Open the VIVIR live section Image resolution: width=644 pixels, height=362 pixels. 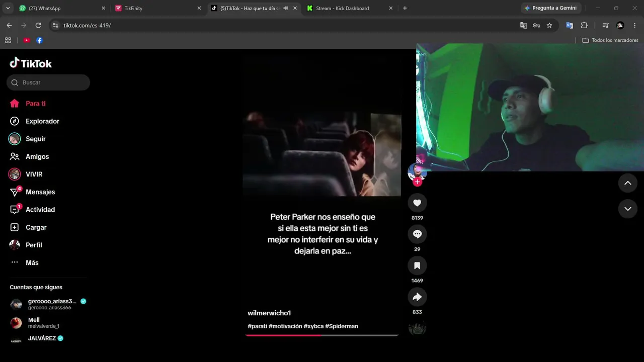[26, 174]
